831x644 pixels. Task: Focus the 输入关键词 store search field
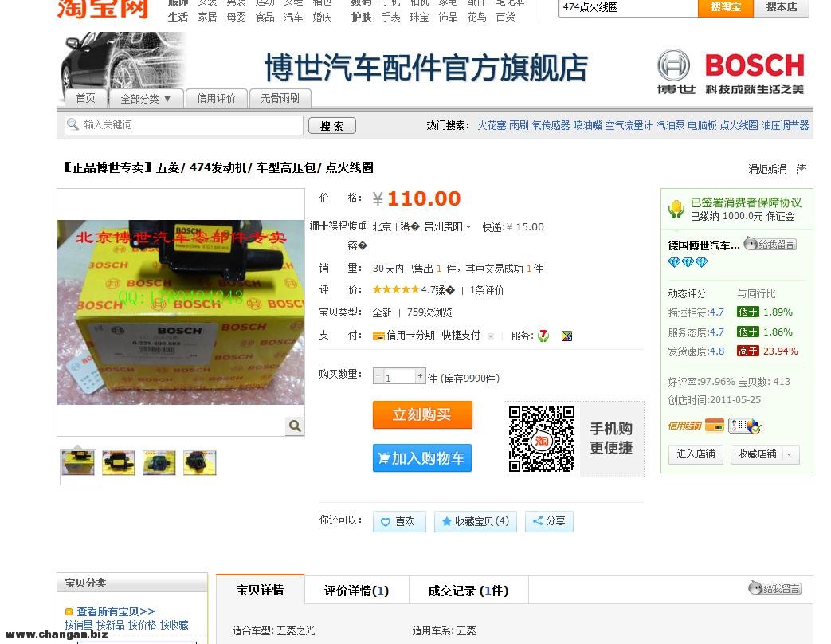click(184, 125)
